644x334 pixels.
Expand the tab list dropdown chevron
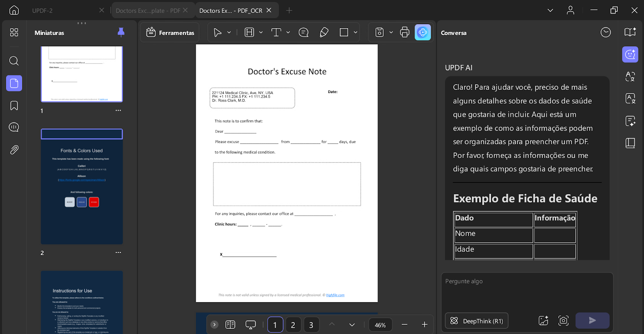550,10
